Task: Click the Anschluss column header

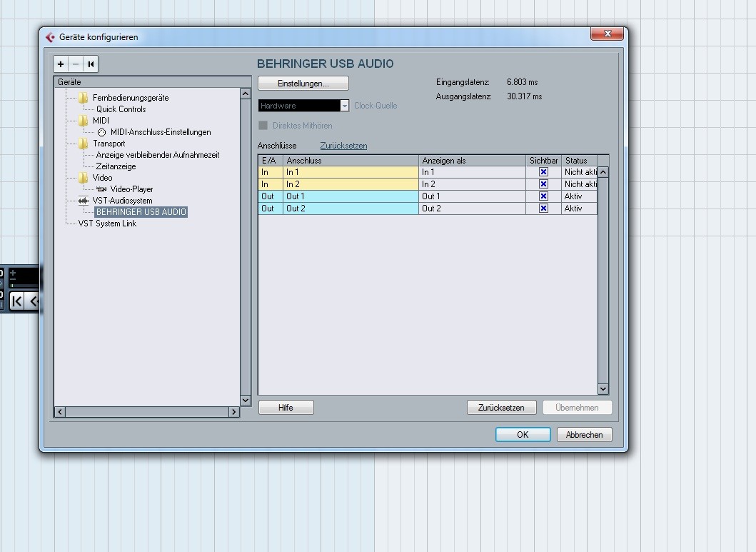Action: [351, 161]
